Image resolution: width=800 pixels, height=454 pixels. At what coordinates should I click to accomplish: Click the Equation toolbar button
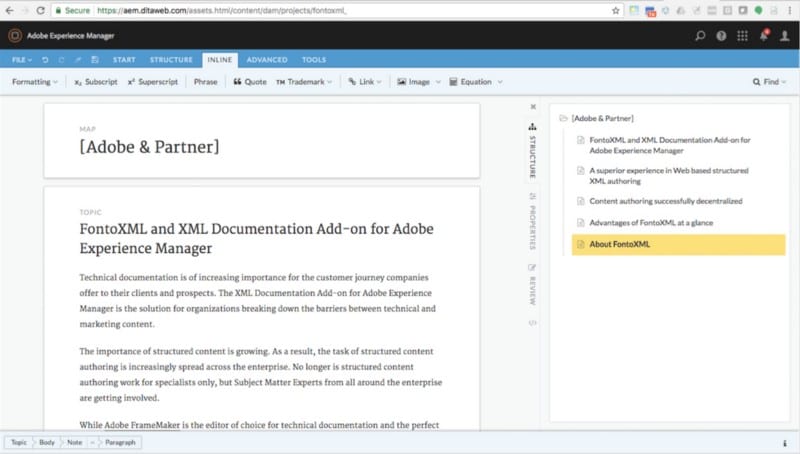coord(470,82)
